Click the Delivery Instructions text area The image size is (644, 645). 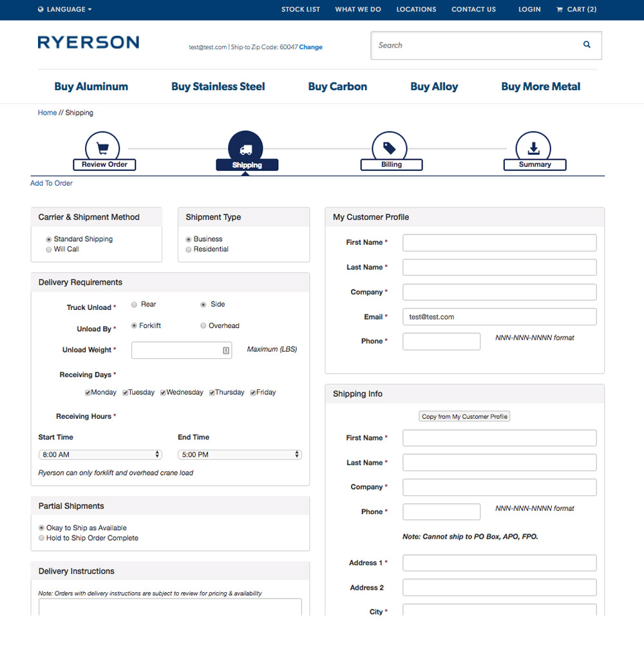click(170, 607)
